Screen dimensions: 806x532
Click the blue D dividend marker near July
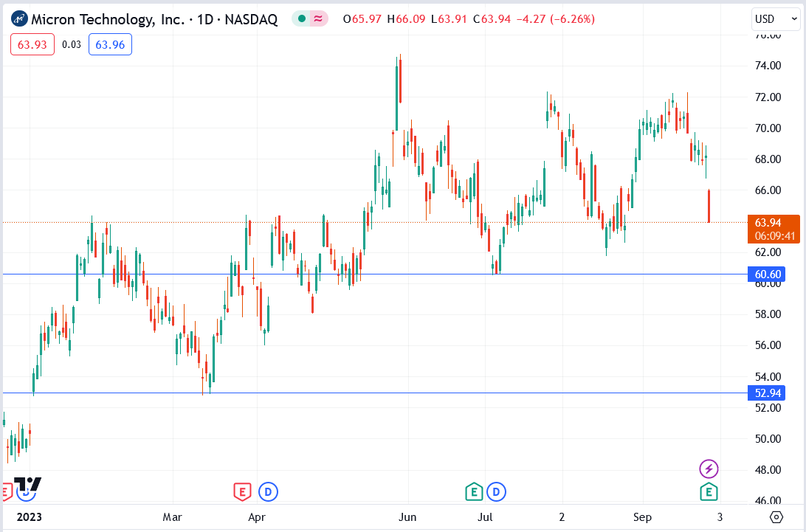[496, 492]
